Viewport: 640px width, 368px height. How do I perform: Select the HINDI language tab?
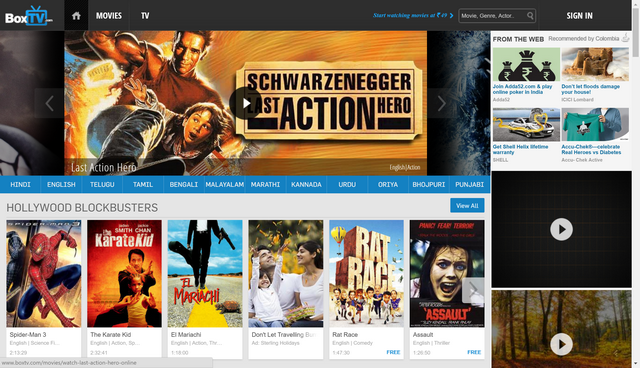pos(20,184)
